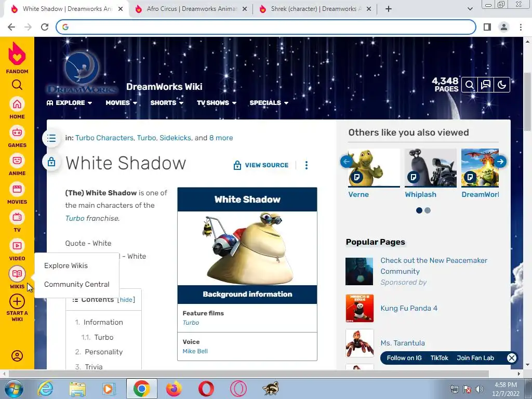The image size is (532, 399).
Task: Close the White Shadow tab
Action: pos(121,9)
